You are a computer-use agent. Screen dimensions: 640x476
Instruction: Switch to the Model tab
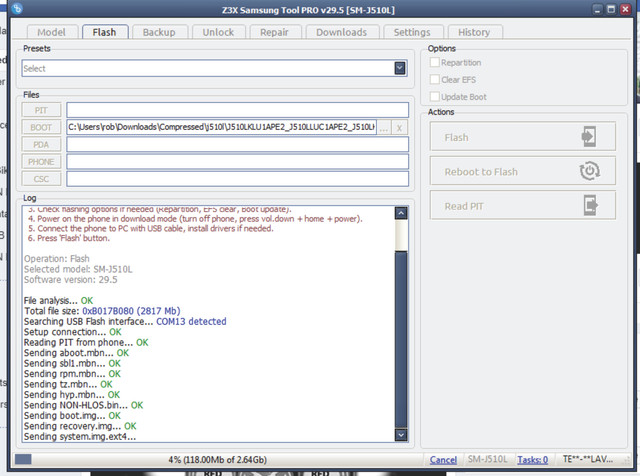click(51, 32)
